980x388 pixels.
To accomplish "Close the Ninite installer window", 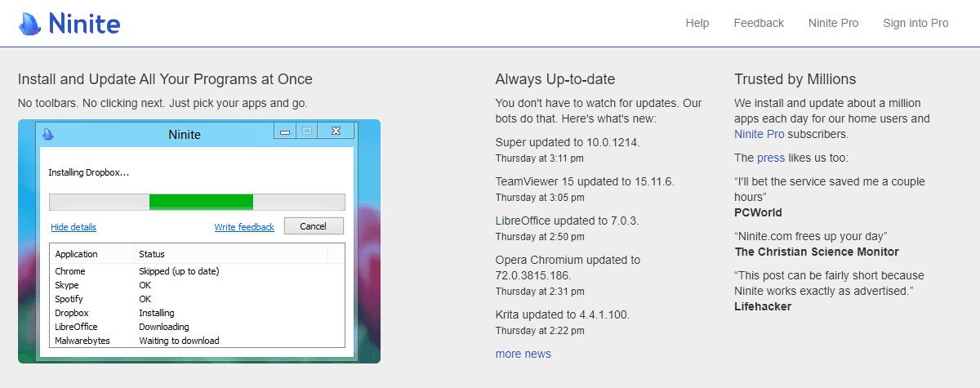I will tap(336, 132).
